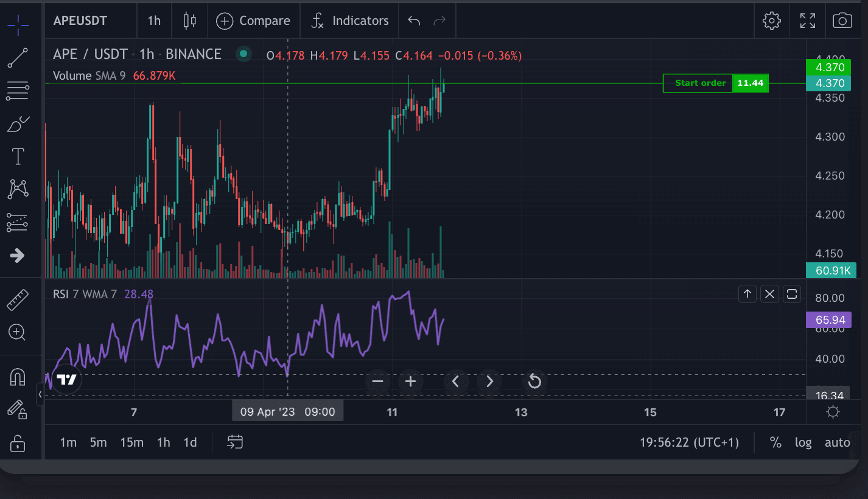Toggle magnet mode for drawings
The width and height of the screenshot is (868, 499).
[18, 377]
